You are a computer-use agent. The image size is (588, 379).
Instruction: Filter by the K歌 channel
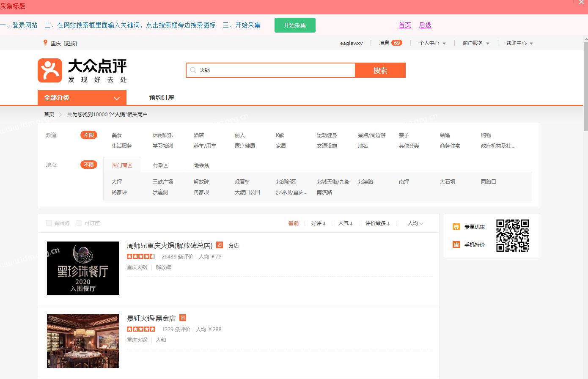pos(280,135)
